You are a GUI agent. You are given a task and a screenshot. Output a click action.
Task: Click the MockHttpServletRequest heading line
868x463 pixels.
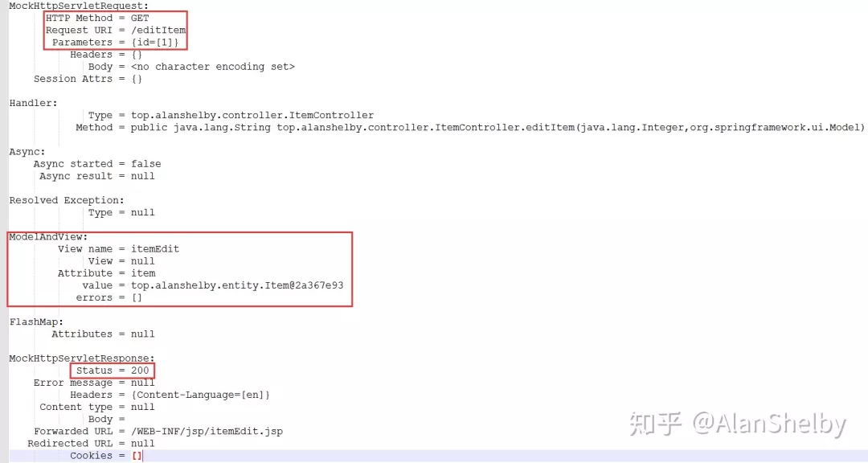(x=79, y=6)
